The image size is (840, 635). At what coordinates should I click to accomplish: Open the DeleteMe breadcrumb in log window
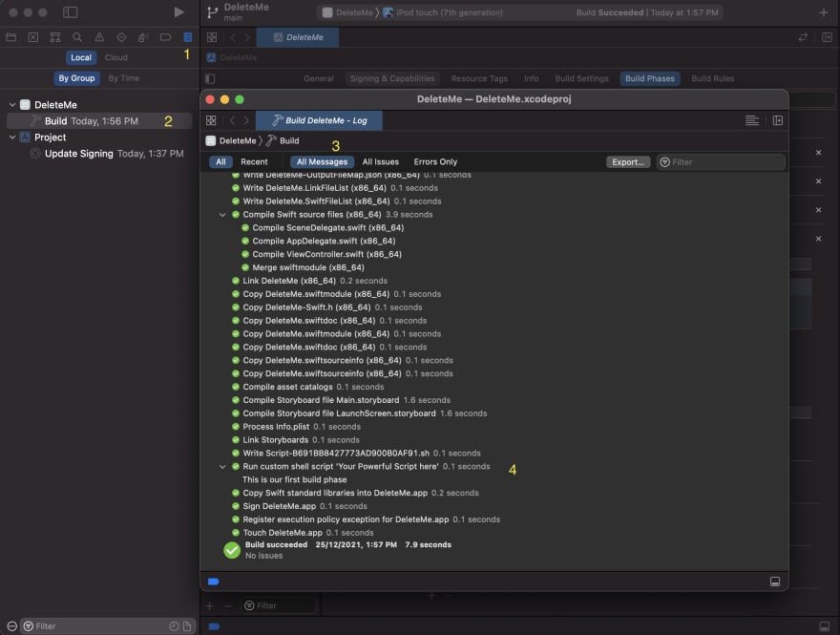coord(231,141)
